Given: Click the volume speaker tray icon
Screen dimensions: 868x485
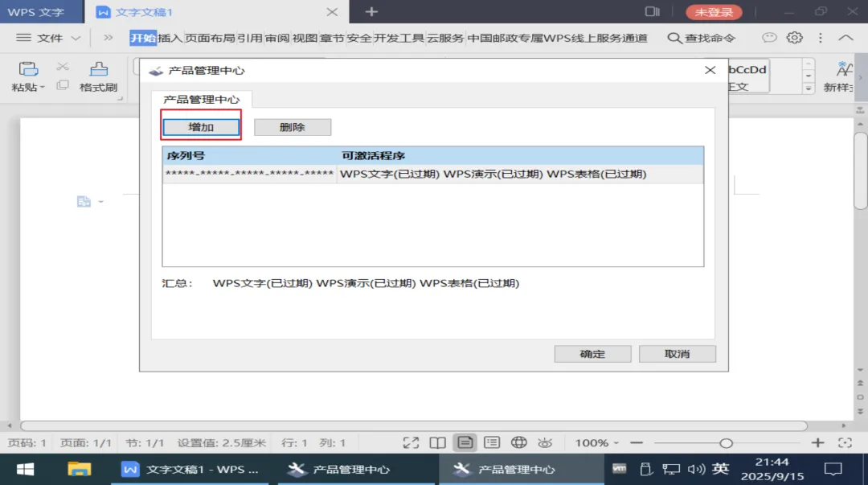Looking at the screenshot, I should (696, 470).
